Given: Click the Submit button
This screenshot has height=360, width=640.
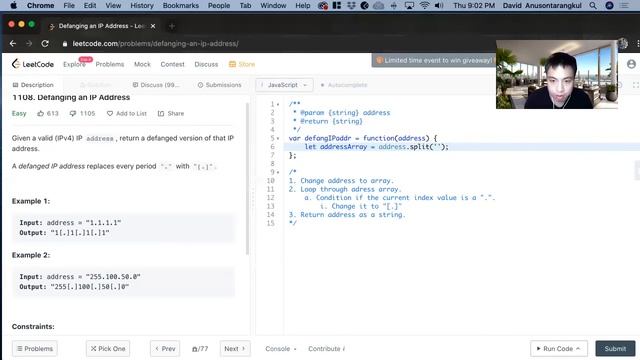Looking at the screenshot, I should [x=615, y=349].
